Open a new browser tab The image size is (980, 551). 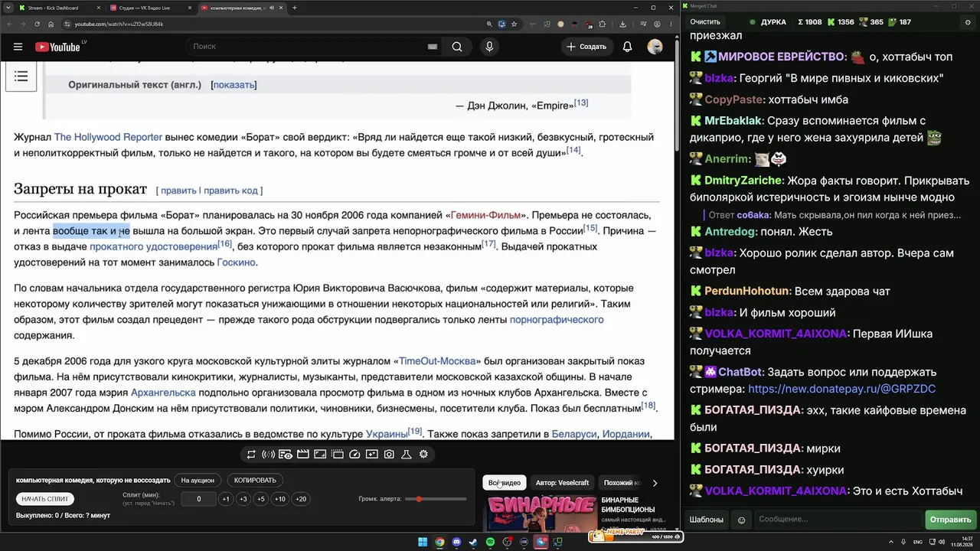pos(295,8)
